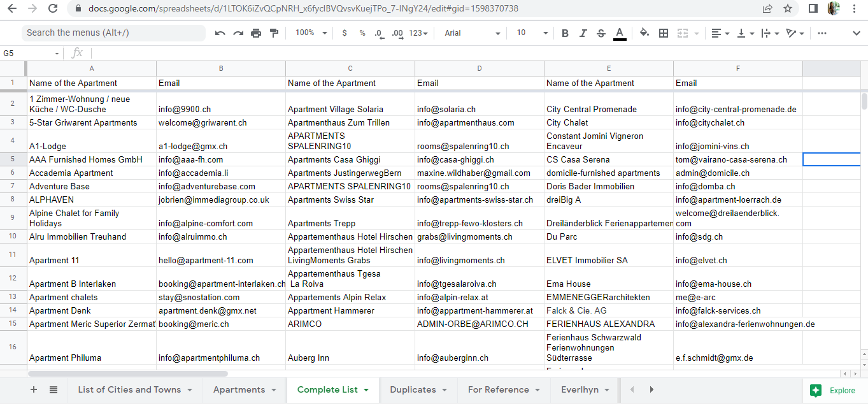Click the Redo icon in toolbar
The image size is (868, 406).
[x=238, y=33]
